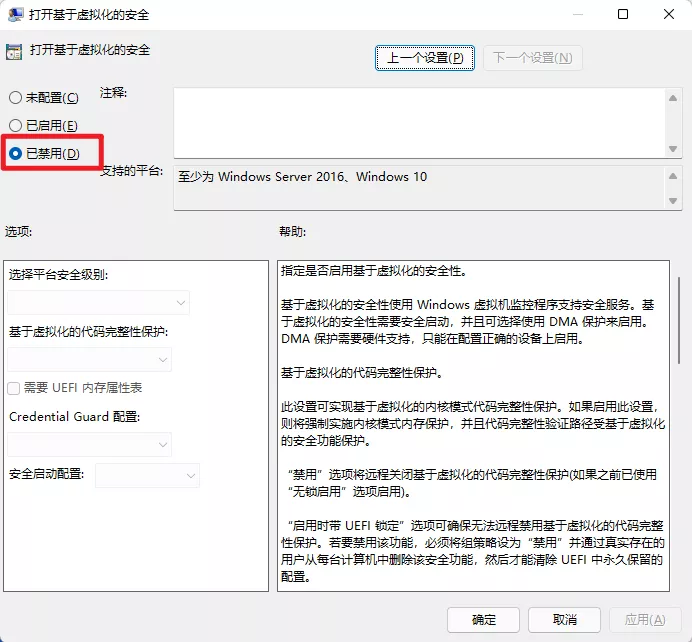Click the 帮助: label
This screenshot has height=642, width=692.
coord(293,232)
